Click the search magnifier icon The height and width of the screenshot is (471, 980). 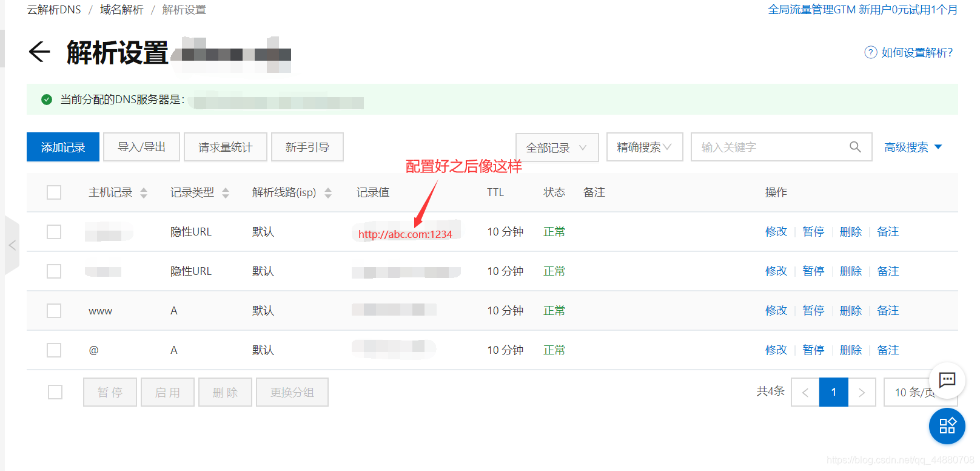click(855, 147)
